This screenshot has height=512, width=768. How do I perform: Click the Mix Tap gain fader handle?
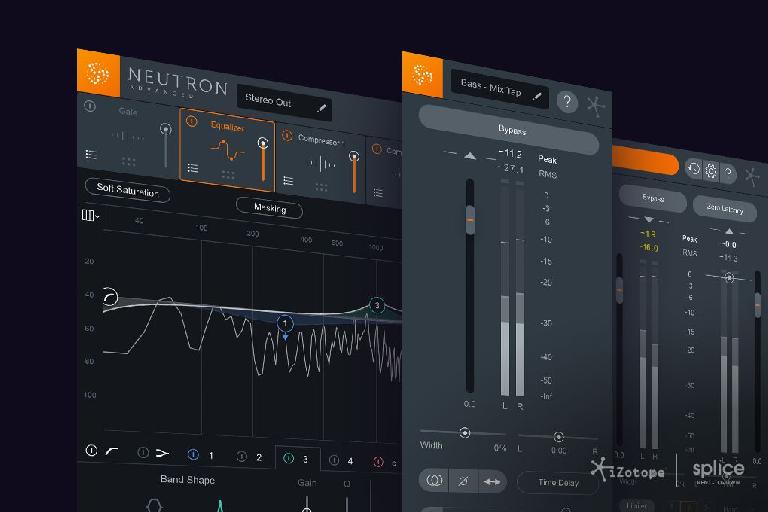[x=470, y=220]
